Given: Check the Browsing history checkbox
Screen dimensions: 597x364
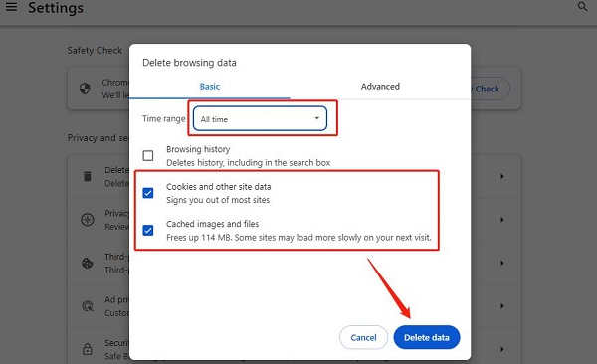Looking at the screenshot, I should point(148,155).
